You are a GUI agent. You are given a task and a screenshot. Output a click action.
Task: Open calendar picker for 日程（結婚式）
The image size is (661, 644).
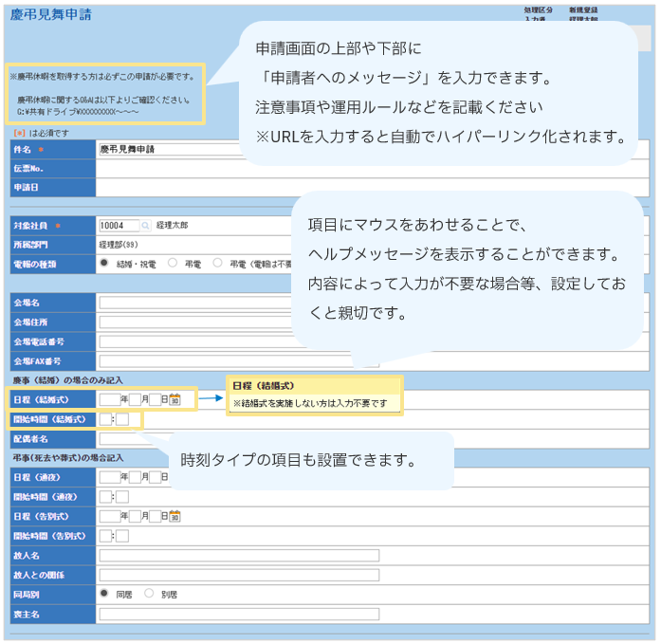point(175,400)
